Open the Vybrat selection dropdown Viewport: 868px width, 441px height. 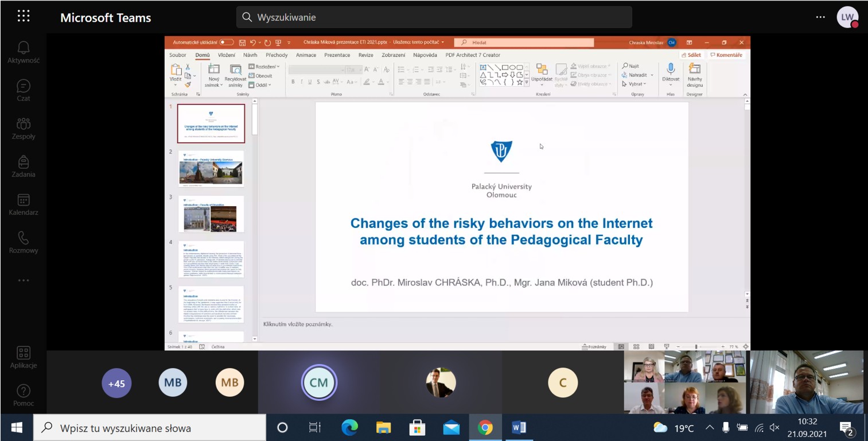pos(635,84)
